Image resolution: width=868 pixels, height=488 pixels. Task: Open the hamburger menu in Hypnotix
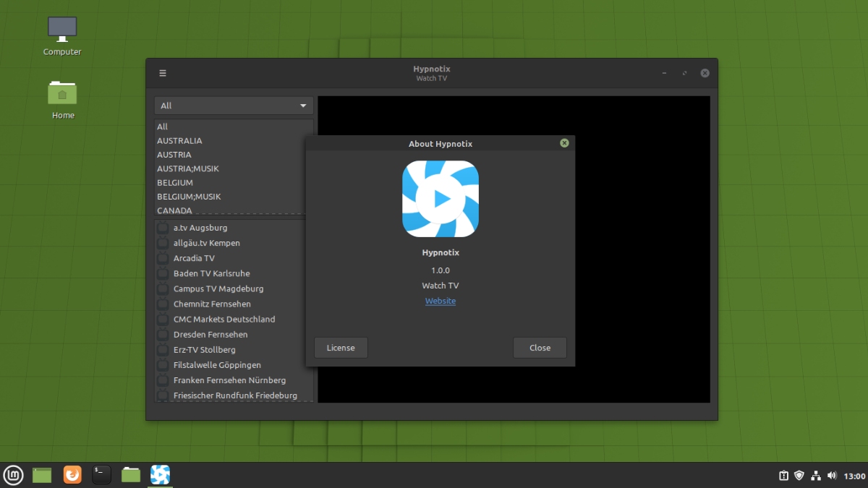coord(163,72)
